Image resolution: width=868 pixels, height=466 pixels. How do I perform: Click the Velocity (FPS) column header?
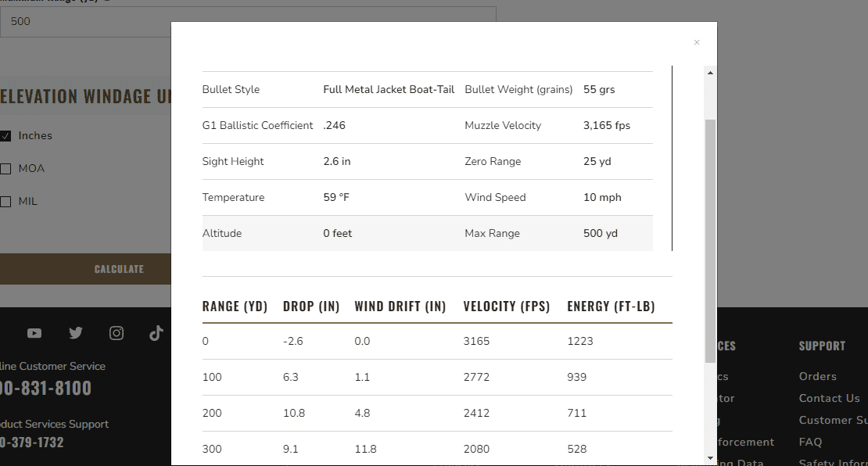(x=507, y=306)
